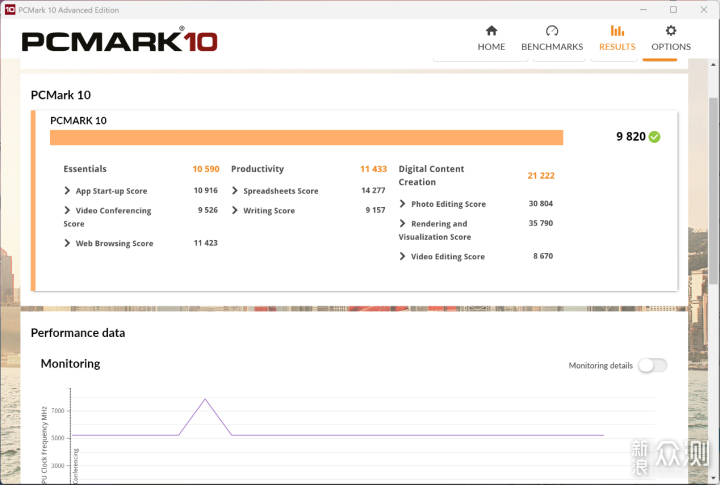Go to the HOME tab
720x485 pixels.
(x=491, y=38)
